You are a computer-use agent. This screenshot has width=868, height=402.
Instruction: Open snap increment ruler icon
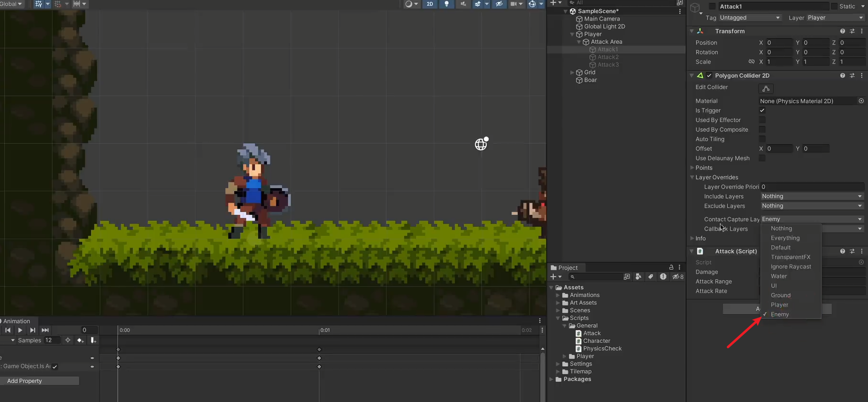(x=76, y=4)
